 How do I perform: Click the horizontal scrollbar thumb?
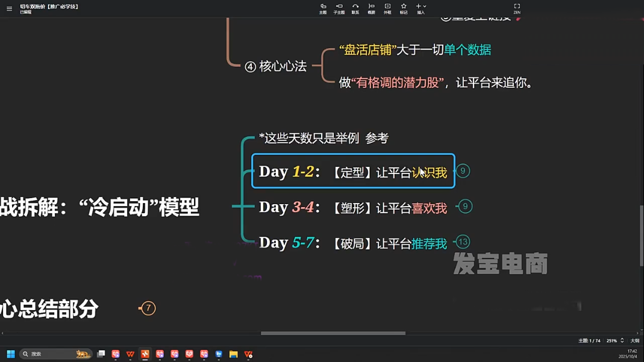coord(333,333)
